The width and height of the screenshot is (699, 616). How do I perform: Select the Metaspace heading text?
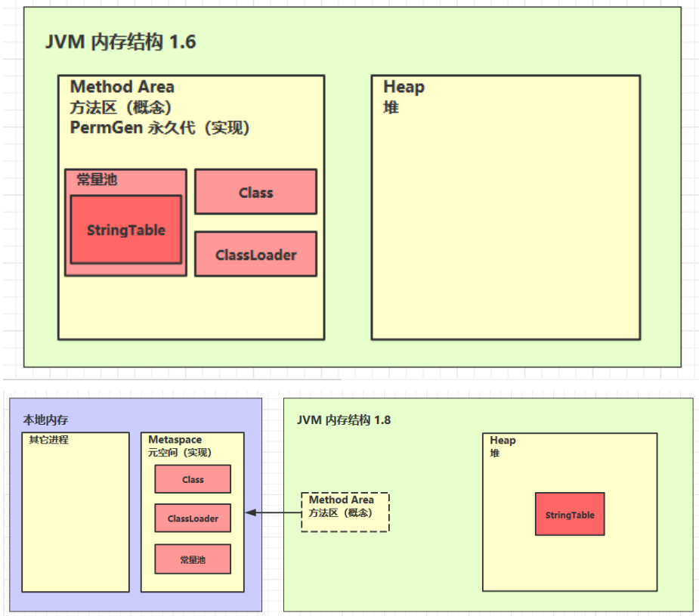(x=175, y=440)
